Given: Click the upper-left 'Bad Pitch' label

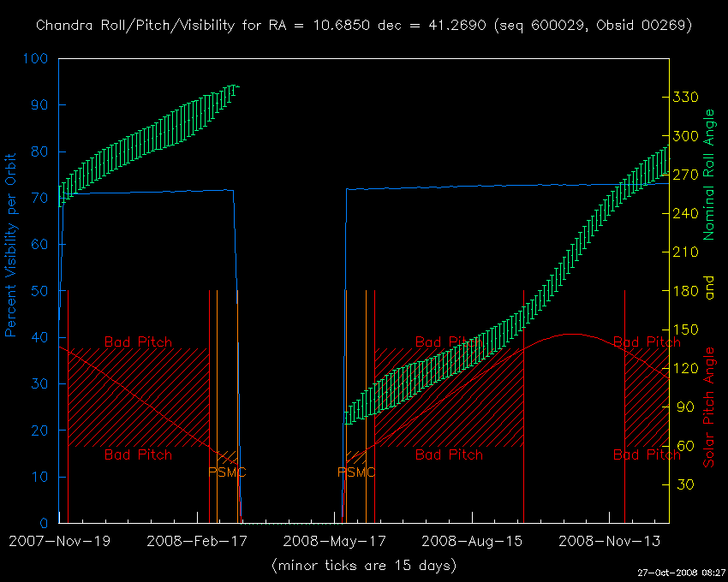Looking at the screenshot, I should 138,341.
